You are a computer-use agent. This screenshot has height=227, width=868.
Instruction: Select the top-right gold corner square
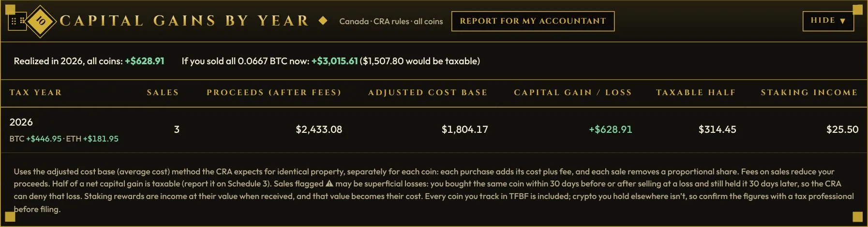click(x=858, y=10)
